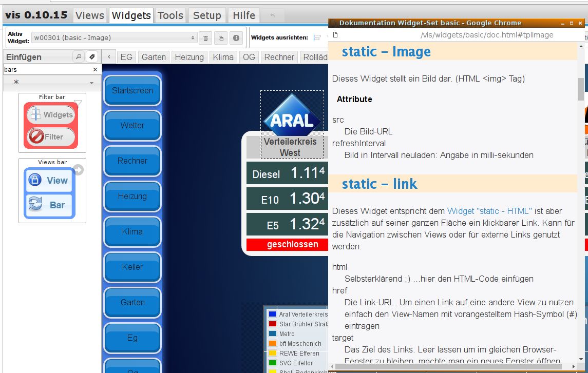Screen dimensions: 588x373
Task: Click the Klima navigation button in sidebar
Action: [x=132, y=231]
